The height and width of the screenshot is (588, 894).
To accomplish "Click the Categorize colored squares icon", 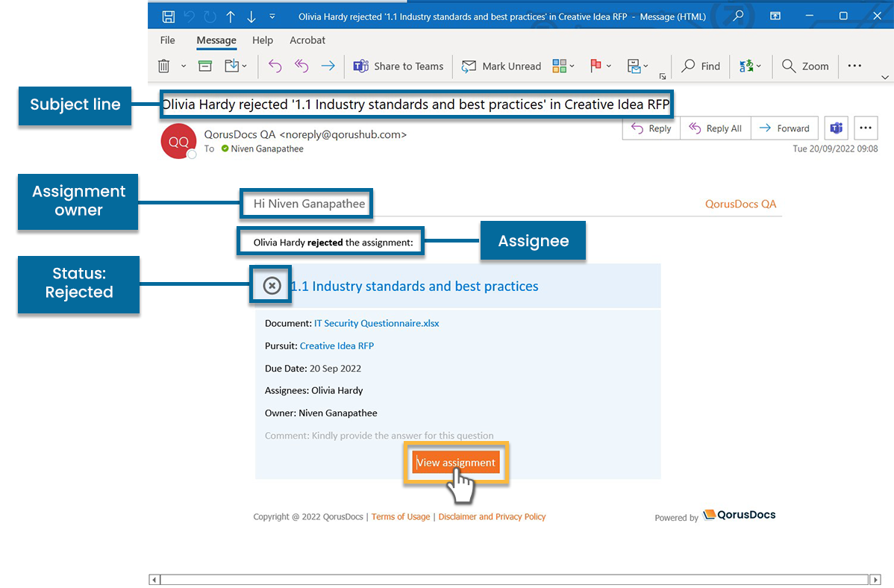I will [560, 66].
